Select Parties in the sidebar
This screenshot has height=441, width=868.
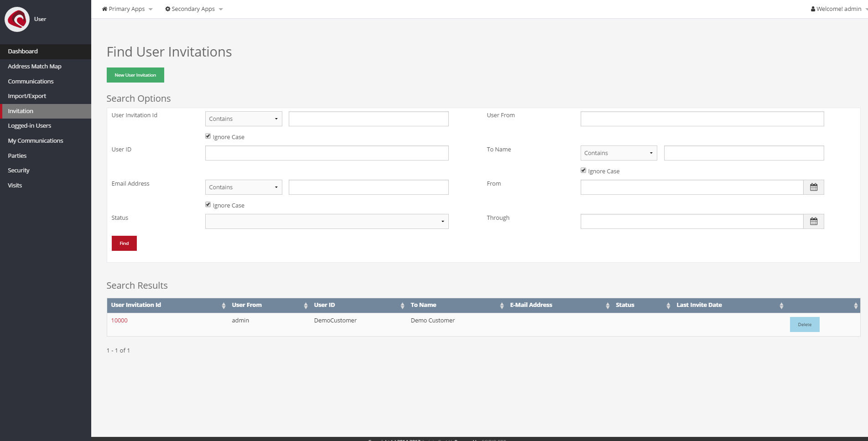pos(17,156)
